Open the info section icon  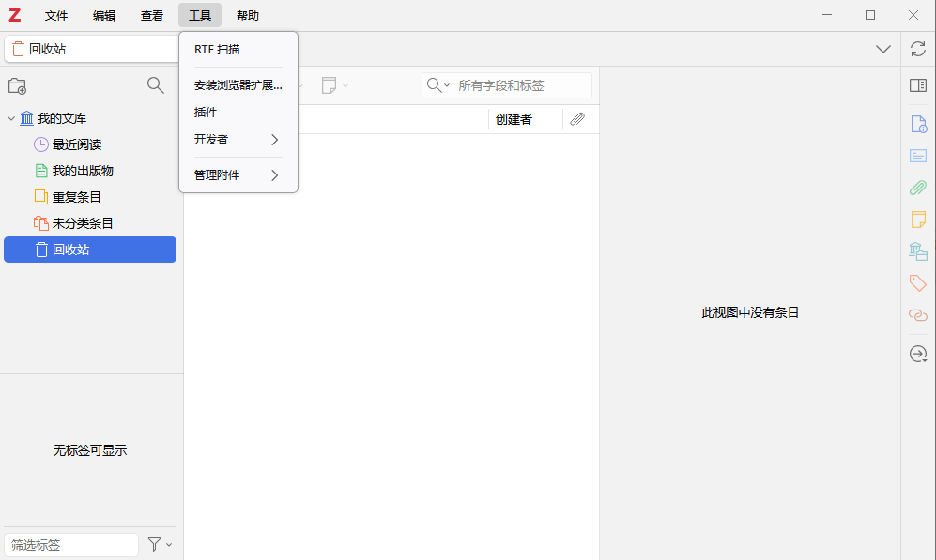coord(918,124)
